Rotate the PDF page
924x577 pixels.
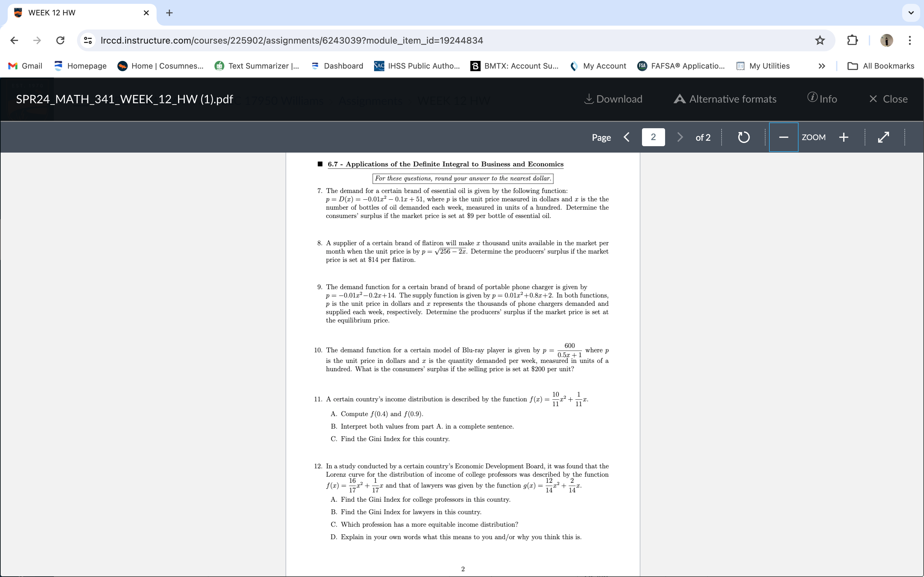pos(743,137)
